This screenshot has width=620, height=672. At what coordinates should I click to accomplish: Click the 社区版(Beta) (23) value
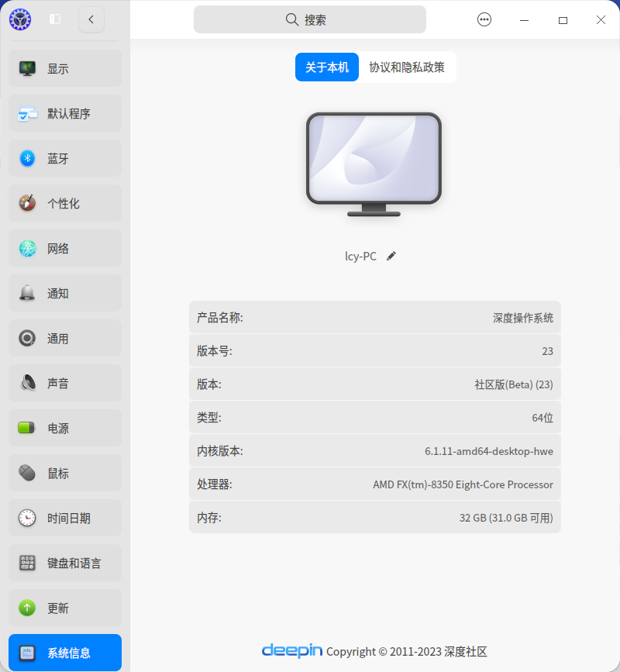(514, 384)
